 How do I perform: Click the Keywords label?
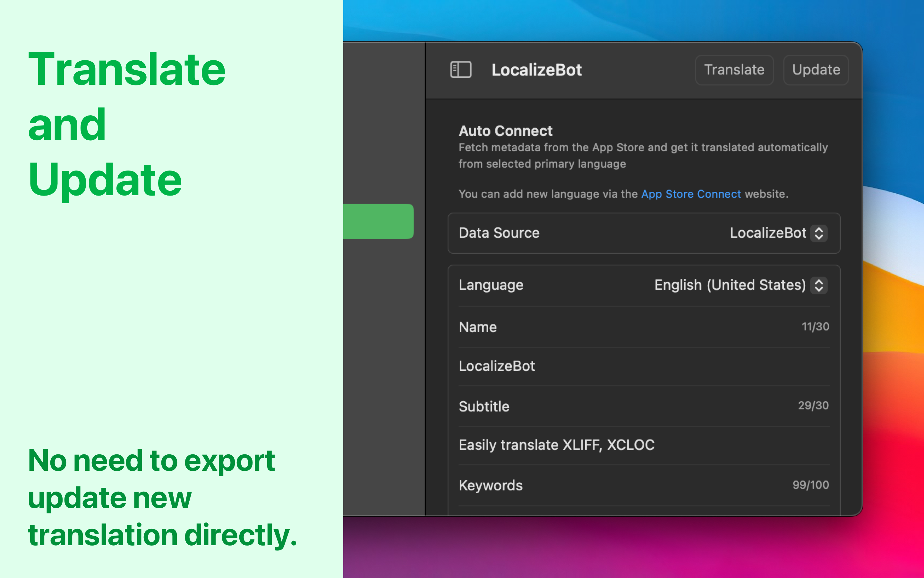click(491, 486)
